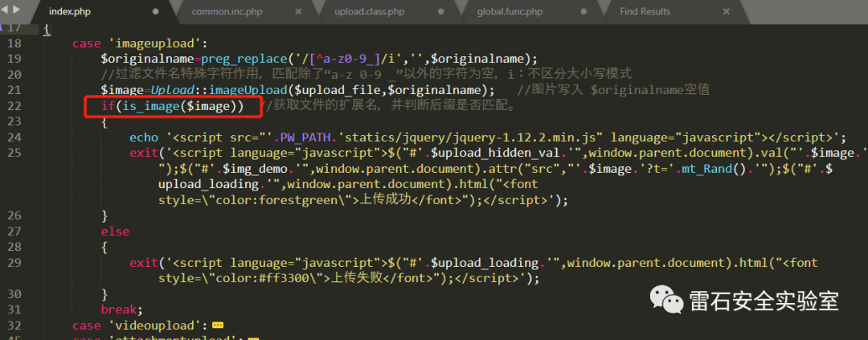Click the tab scroll left arrow
This screenshot has width=868, height=340.
coord(4,10)
